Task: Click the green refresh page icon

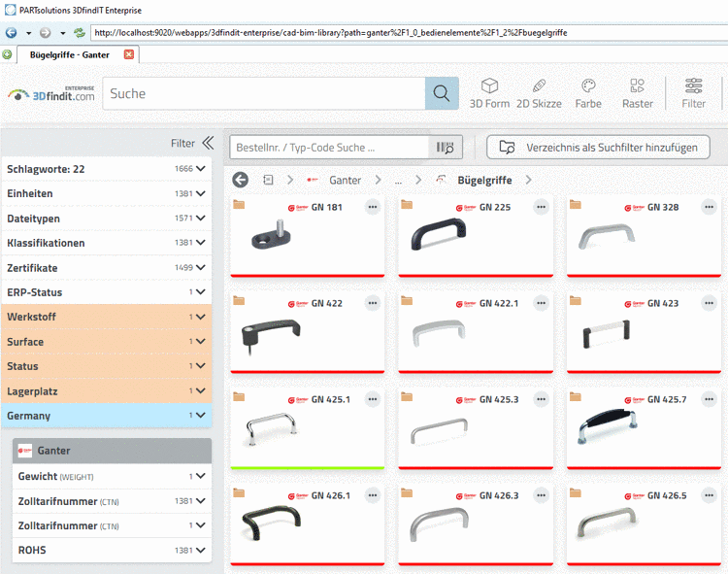Action: point(80,32)
